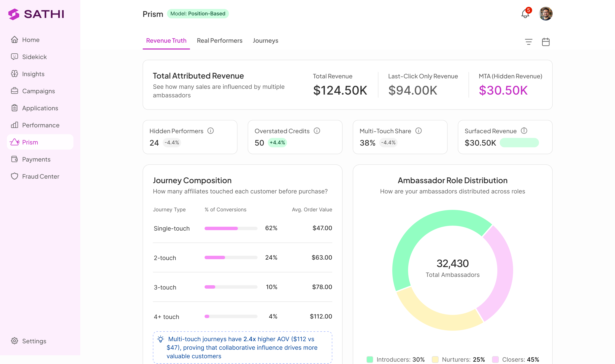This screenshot has height=364, width=615.
Task: Click the +4.4% badge under Overstated Credits
Action: pyautogui.click(x=277, y=143)
